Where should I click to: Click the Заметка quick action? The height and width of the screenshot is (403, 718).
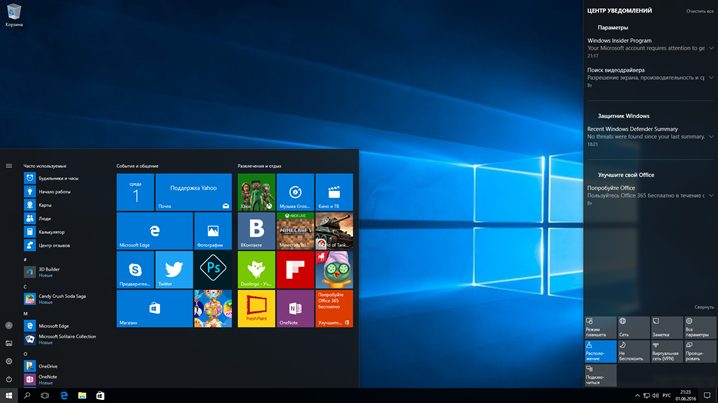[667, 327]
